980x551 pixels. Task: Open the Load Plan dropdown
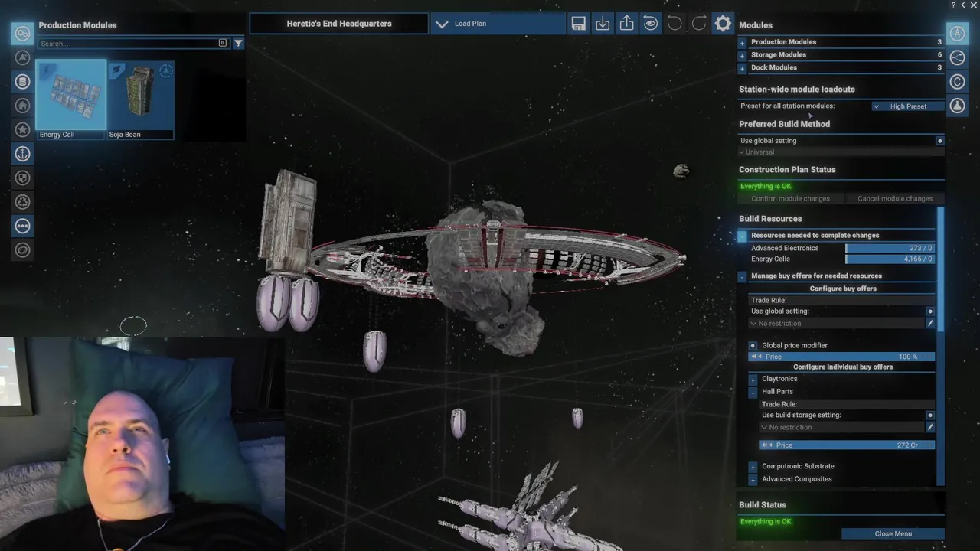(498, 24)
